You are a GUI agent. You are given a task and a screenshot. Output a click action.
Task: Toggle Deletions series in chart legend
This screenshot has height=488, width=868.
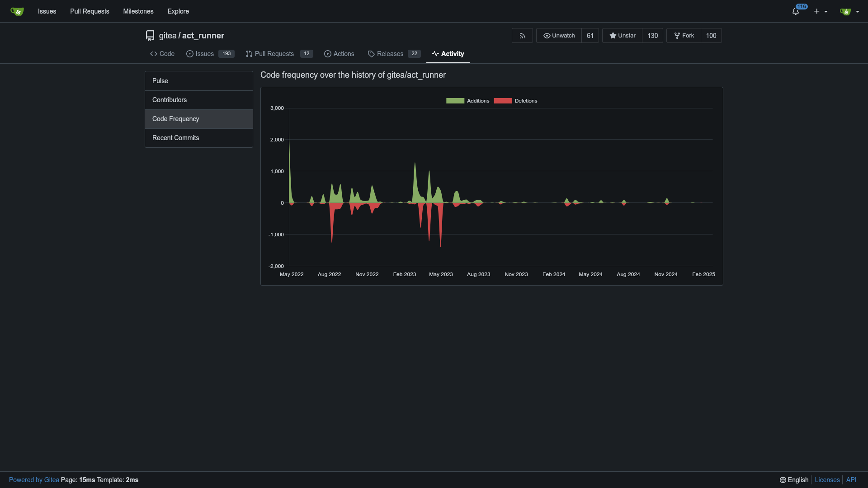516,101
